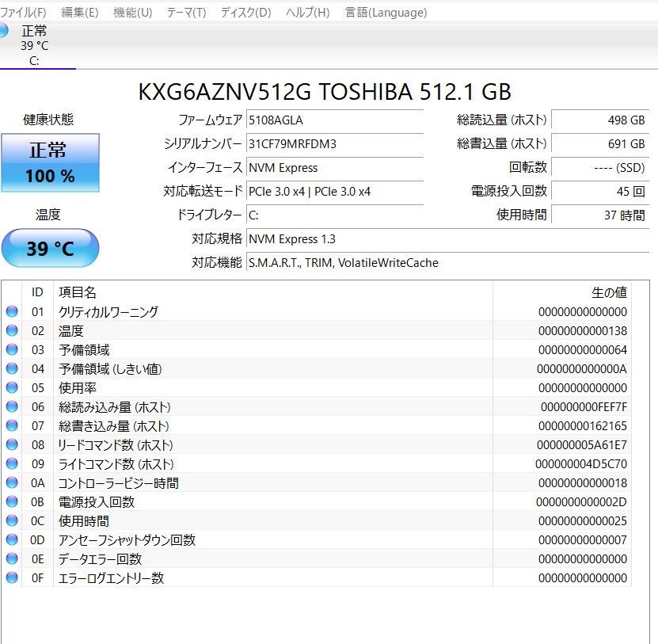This screenshot has width=658, height=644.
Task: Click power on hours value 37 時間
Action: (x=600, y=215)
